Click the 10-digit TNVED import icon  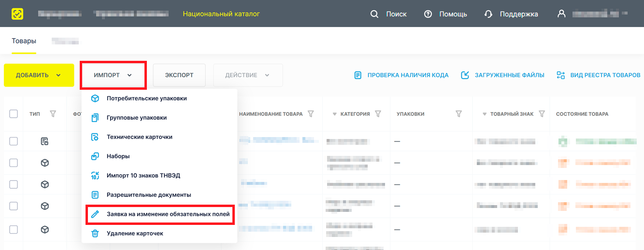pyautogui.click(x=95, y=176)
